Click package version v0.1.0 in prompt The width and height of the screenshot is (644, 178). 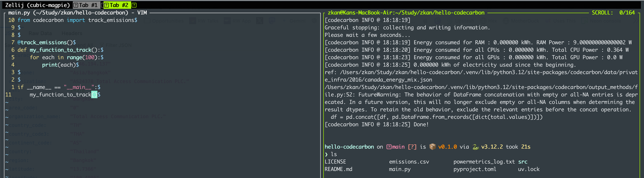(x=447, y=147)
